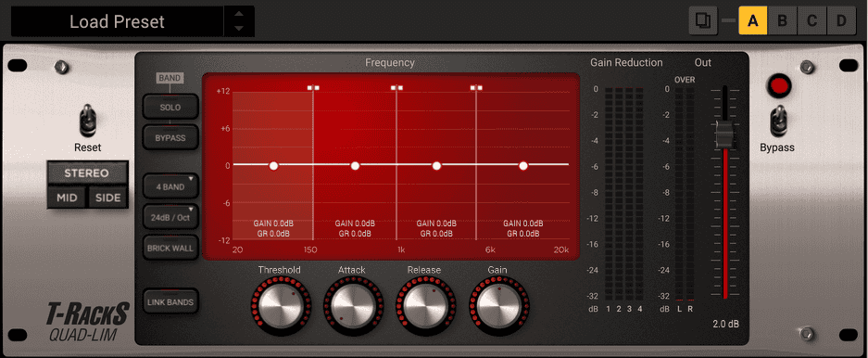This screenshot has width=868, height=358.
Task: Flip the Bypass toggle switch
Action: 778,121
